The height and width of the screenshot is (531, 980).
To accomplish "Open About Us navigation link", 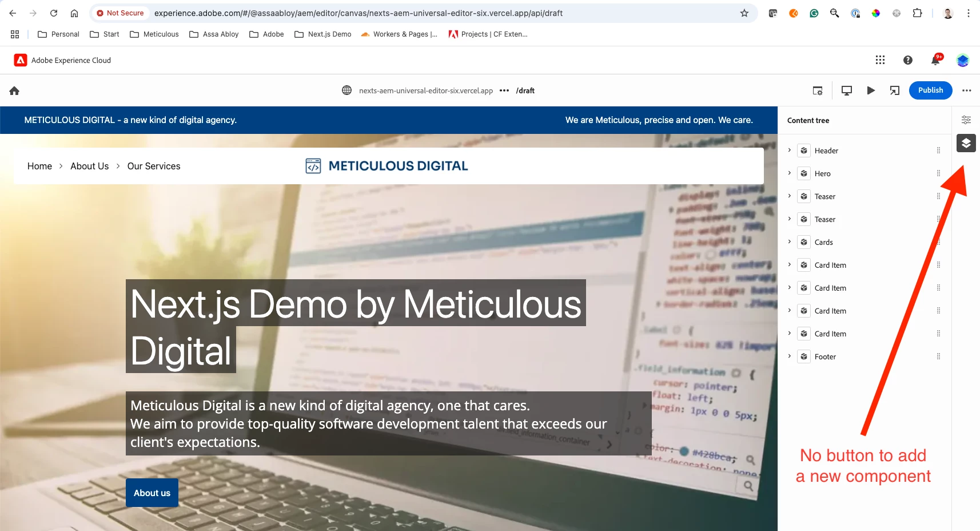I will (90, 166).
